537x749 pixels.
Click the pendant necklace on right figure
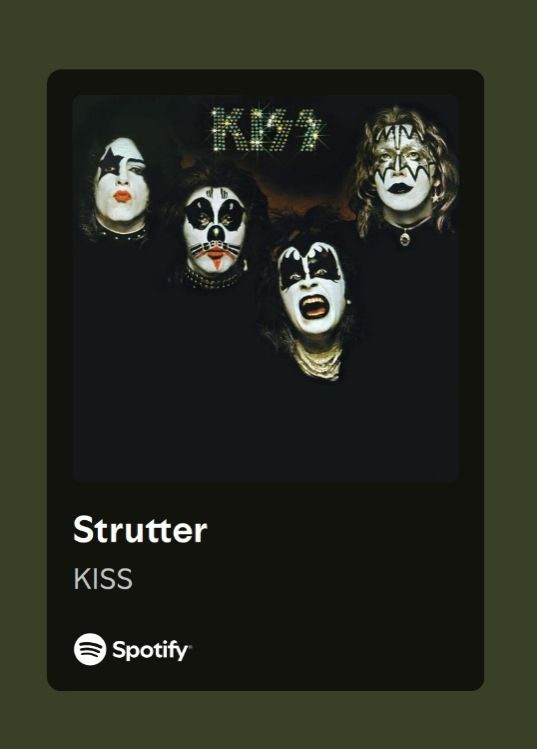coord(405,237)
